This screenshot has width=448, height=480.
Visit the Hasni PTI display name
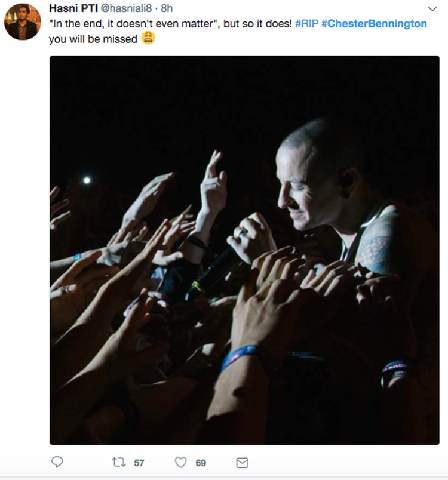click(x=73, y=8)
